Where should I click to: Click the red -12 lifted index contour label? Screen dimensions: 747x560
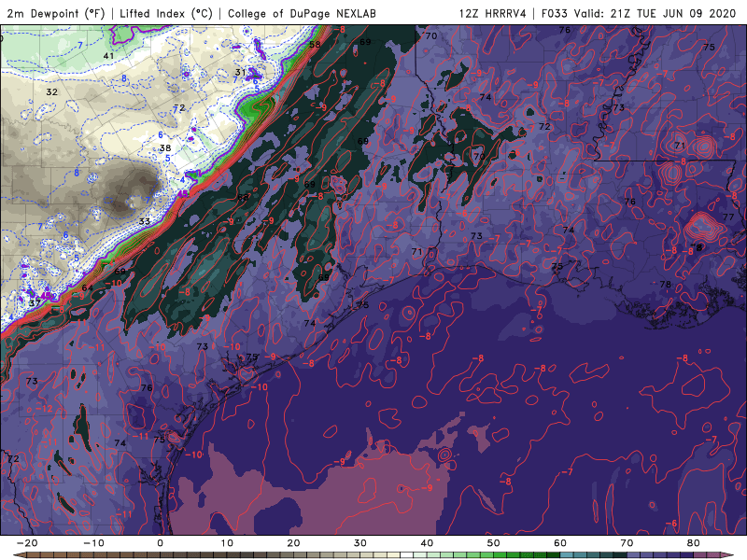(46, 409)
